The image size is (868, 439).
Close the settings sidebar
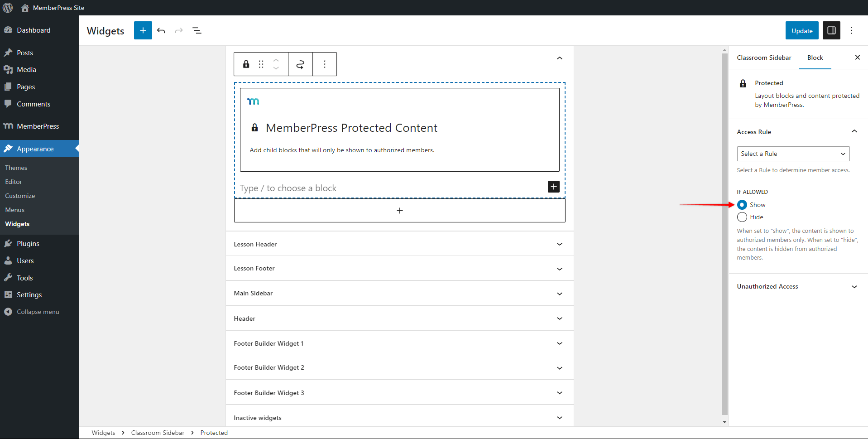[x=857, y=58]
